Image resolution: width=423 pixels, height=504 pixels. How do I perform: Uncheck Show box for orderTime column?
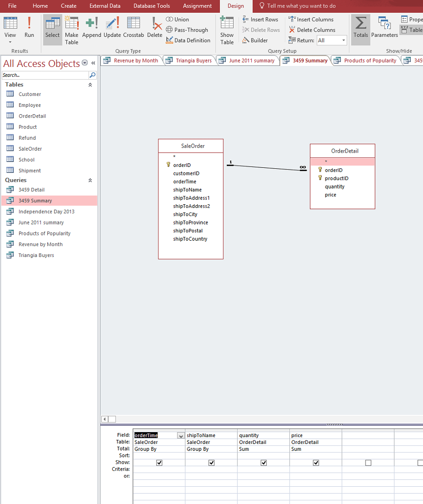(x=159, y=463)
